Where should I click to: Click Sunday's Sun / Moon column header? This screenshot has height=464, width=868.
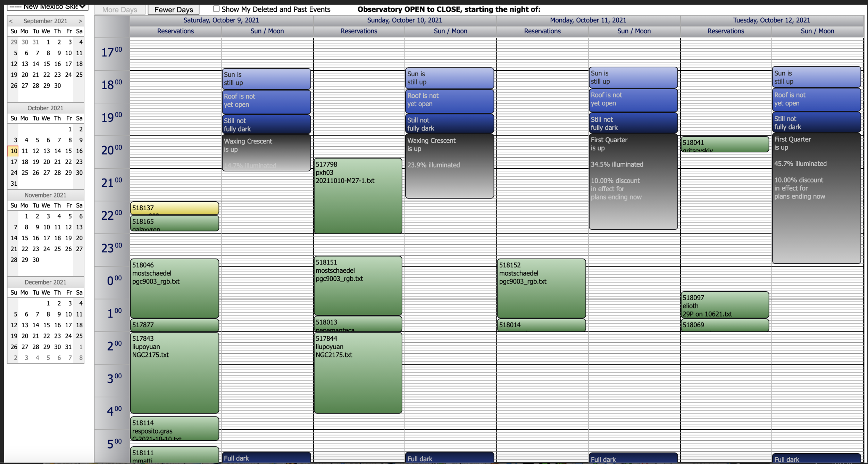coord(450,31)
